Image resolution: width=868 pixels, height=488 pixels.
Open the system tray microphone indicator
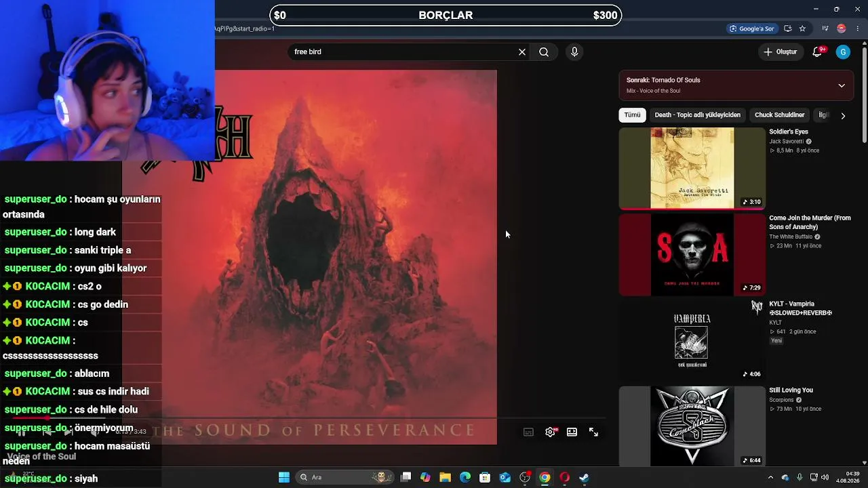800,477
